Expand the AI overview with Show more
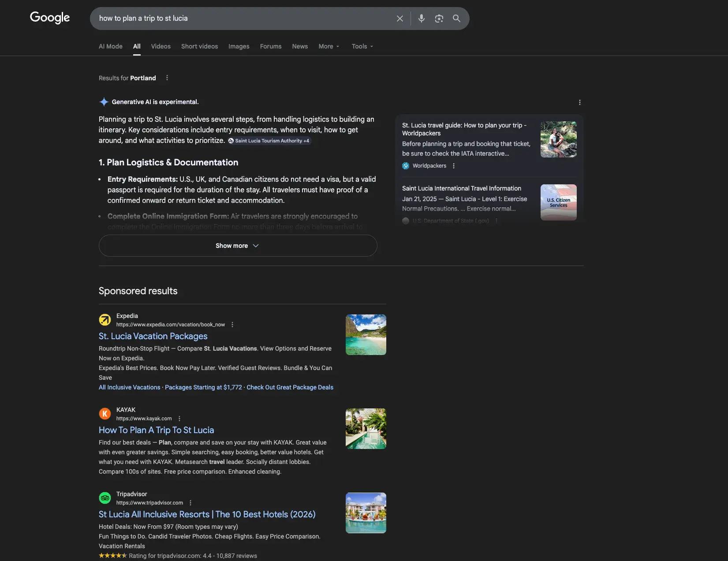The height and width of the screenshot is (561, 728). (237, 246)
